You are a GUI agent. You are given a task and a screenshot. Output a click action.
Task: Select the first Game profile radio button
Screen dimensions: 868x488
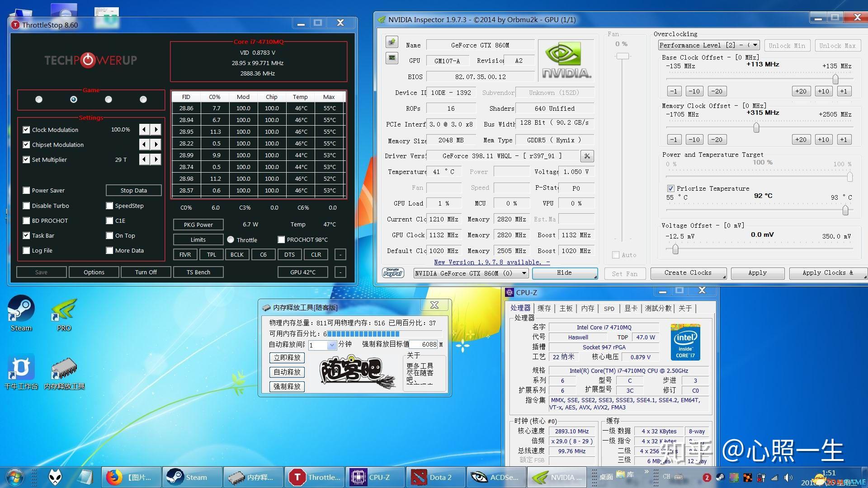click(39, 99)
